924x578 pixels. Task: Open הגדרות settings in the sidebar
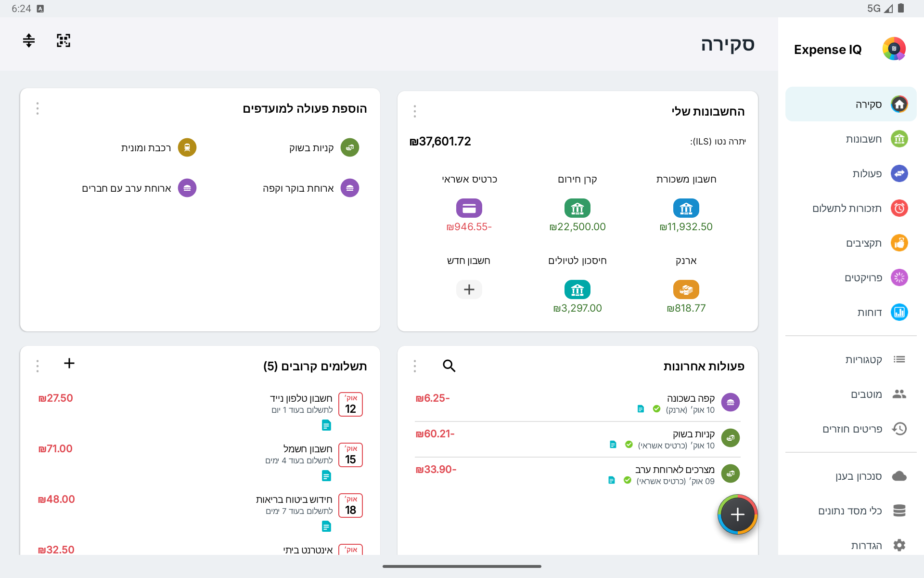(x=851, y=545)
